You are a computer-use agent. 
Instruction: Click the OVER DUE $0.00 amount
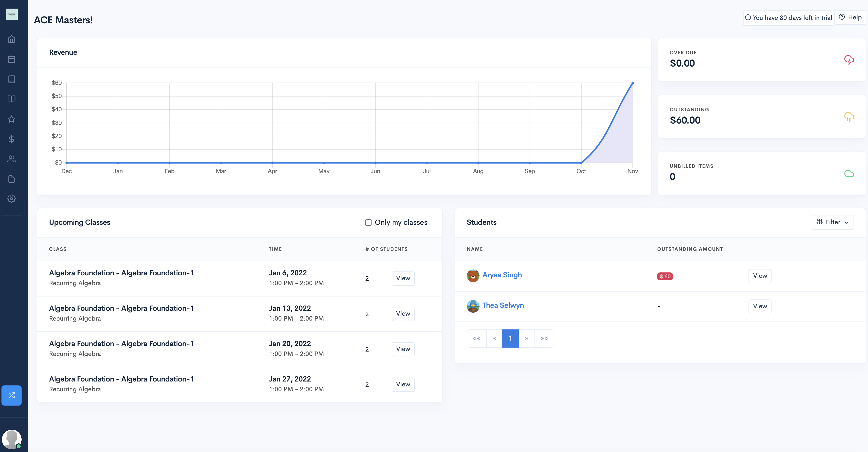click(x=682, y=63)
